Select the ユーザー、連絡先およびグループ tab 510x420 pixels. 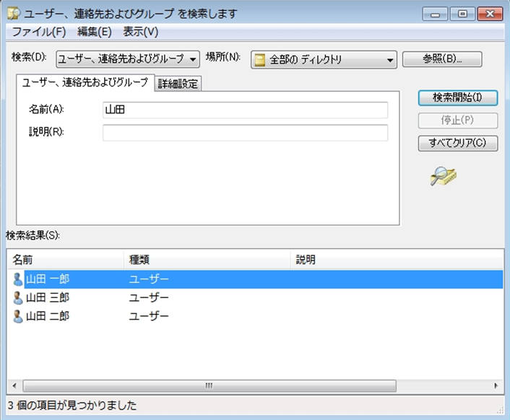click(x=85, y=82)
